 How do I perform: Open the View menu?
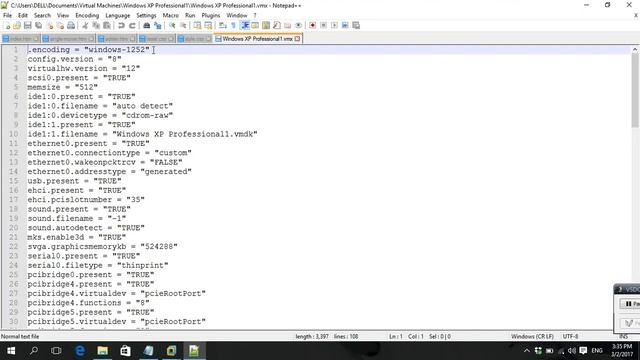(x=63, y=15)
